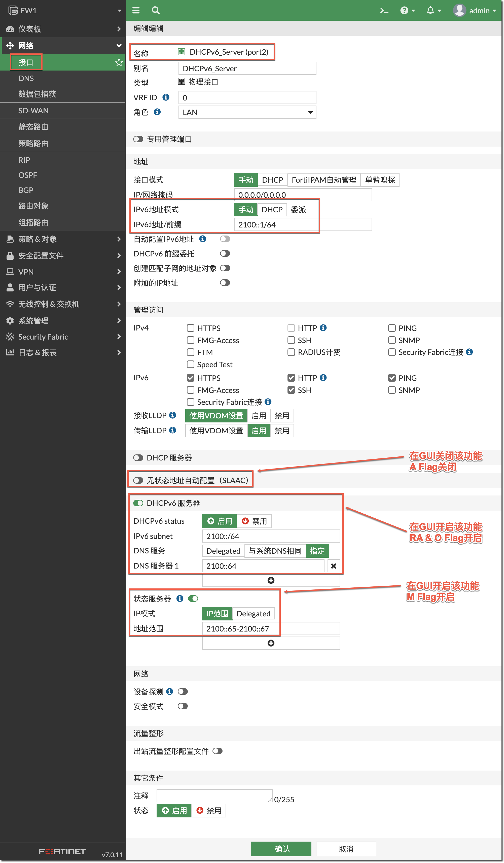Favorite the 接口 page with star icon

[119, 62]
